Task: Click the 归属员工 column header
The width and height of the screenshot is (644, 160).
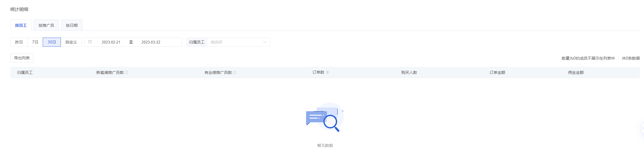Action: (25, 72)
